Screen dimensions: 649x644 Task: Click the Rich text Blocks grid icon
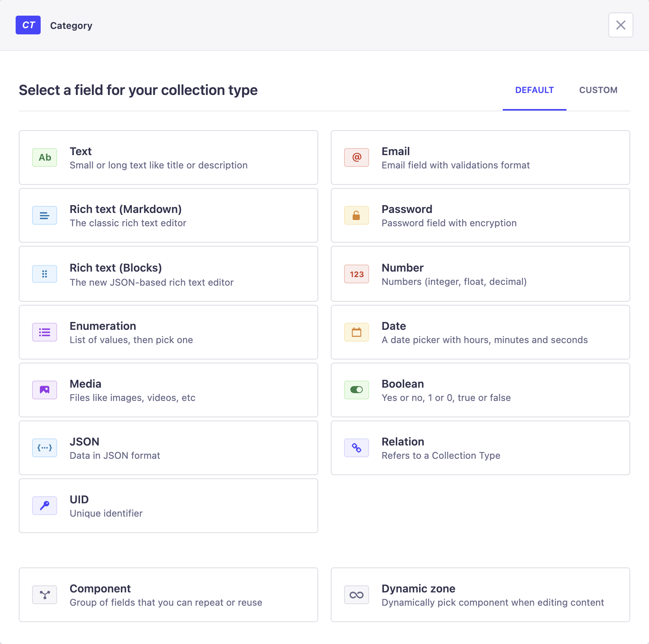(x=45, y=274)
